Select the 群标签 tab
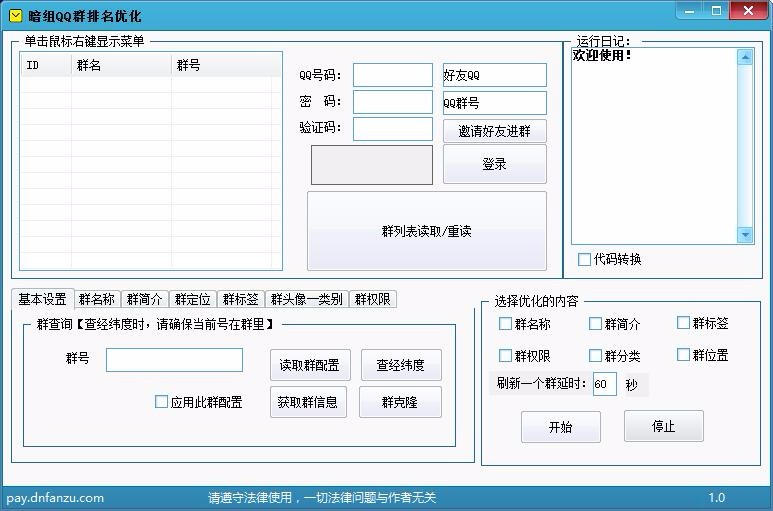This screenshot has height=511, width=773. (241, 299)
